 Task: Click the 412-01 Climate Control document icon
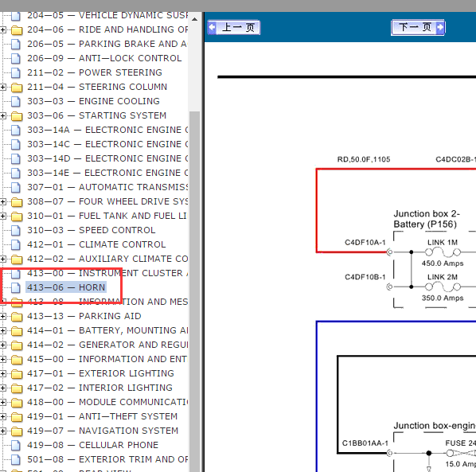point(16,244)
